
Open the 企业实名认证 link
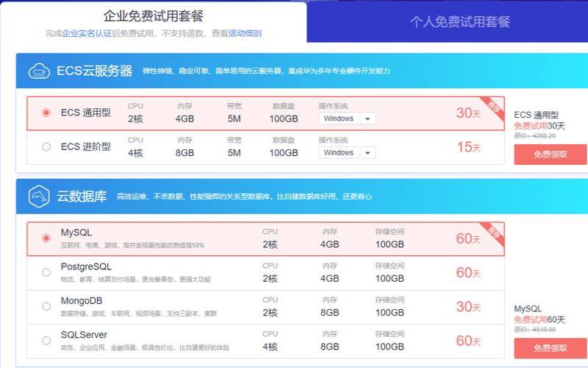click(87, 33)
